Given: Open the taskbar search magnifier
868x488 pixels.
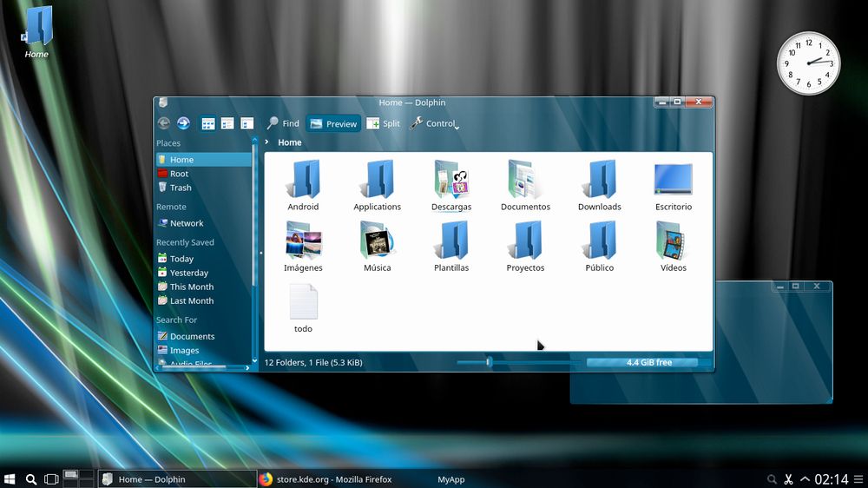Looking at the screenshot, I should tap(31, 479).
